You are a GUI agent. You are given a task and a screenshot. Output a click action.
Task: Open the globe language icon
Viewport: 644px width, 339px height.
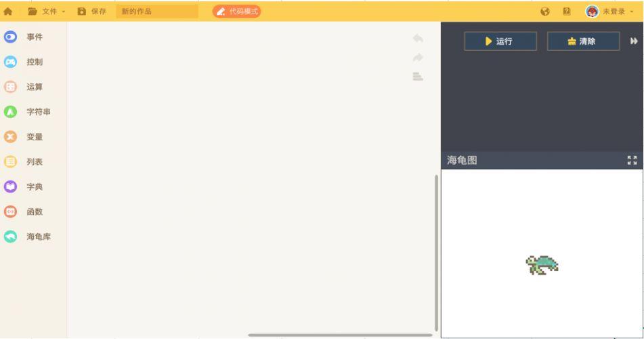545,12
